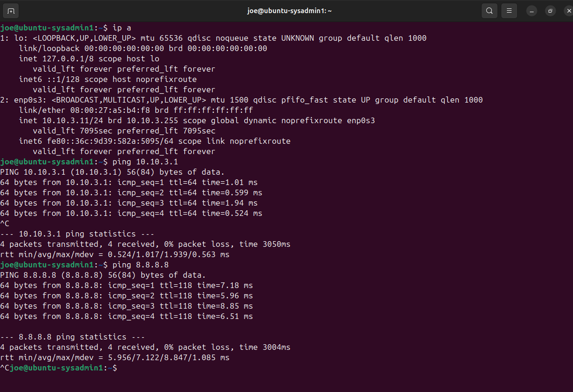
Task: Click the last rtt min/avg/max/mdev line
Action: click(114, 357)
